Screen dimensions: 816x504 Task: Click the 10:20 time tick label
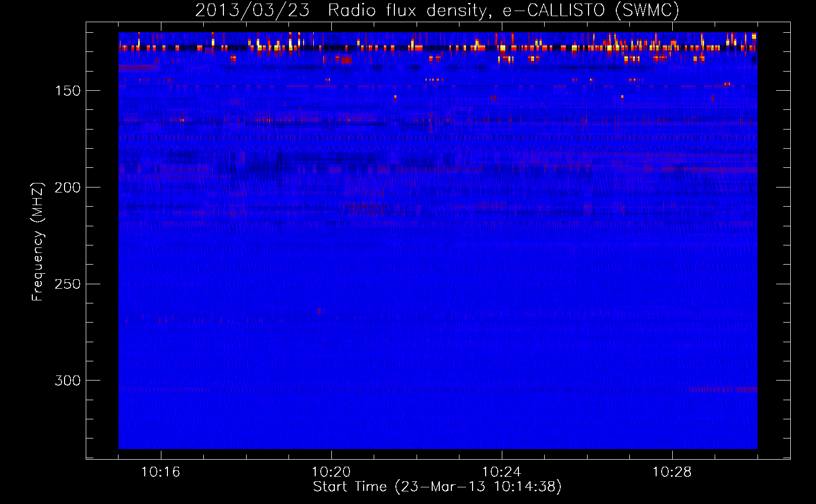coord(331,472)
